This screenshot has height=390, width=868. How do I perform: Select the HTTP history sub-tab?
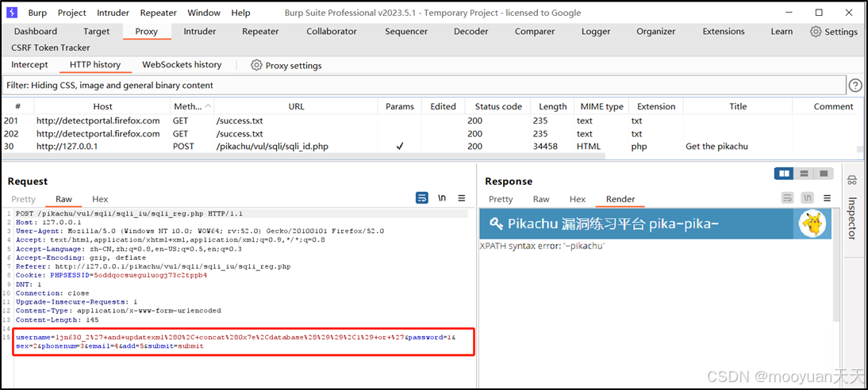[95, 65]
